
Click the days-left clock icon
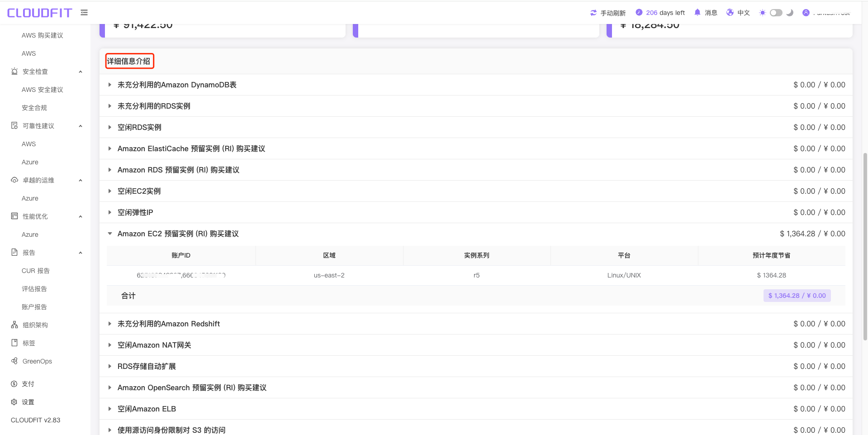[639, 12]
